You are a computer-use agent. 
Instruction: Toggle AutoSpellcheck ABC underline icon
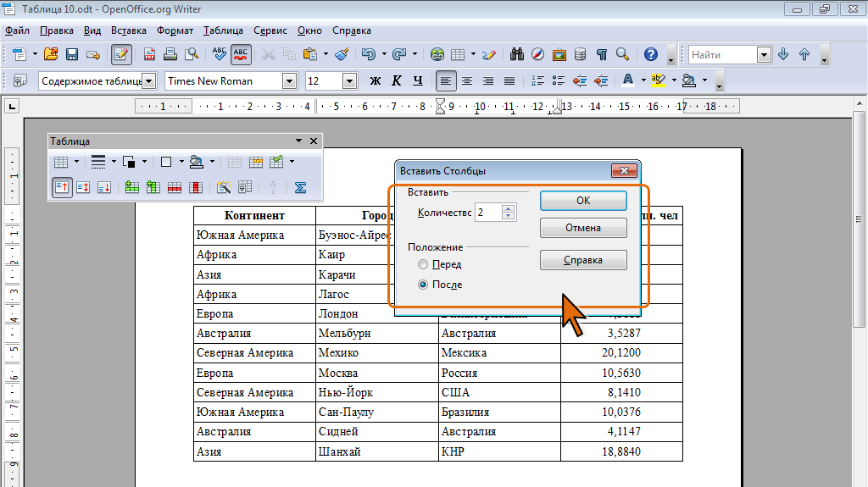tap(241, 54)
